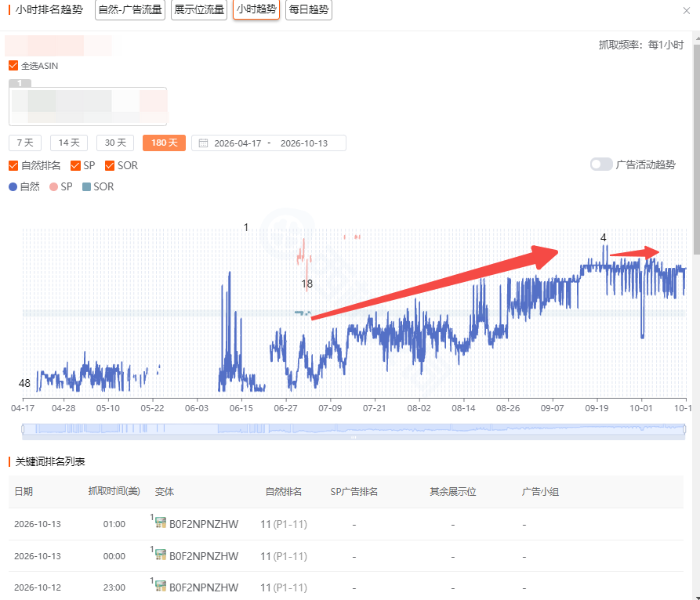Click the 2026-10-12 date cell
Screen dimensions: 700x600
[38, 587]
